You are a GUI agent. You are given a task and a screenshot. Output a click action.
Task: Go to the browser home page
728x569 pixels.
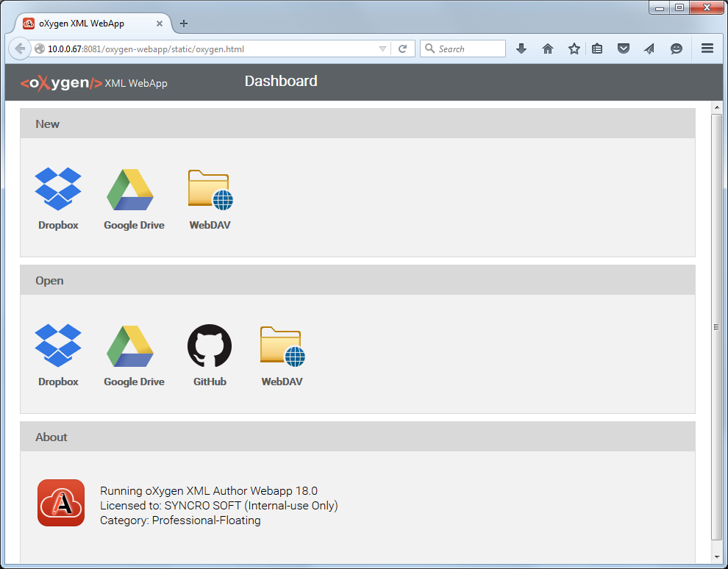[548, 49]
